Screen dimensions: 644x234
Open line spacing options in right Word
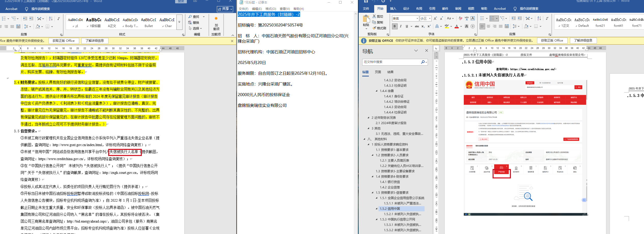coord(516,26)
